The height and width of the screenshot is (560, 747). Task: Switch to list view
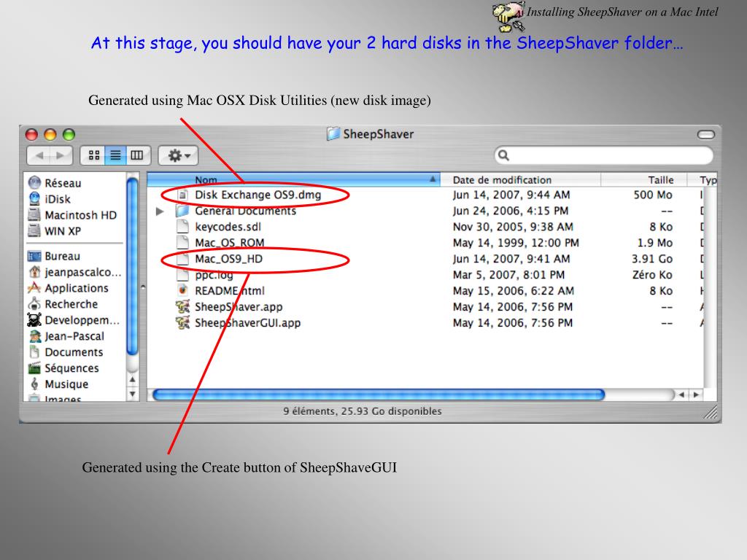pyautogui.click(x=115, y=155)
